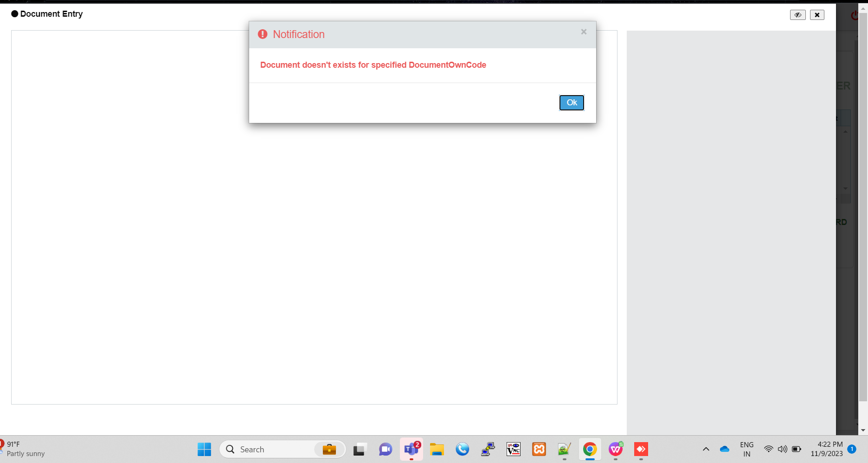Viewport: 868px width, 463px height.
Task: Click the red exclamation alert icon
Action: click(x=263, y=34)
